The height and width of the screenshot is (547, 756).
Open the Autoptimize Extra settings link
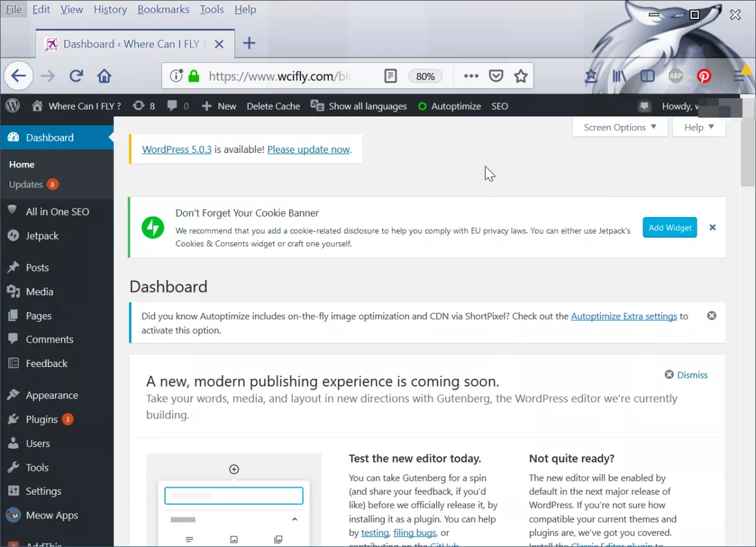coord(624,316)
